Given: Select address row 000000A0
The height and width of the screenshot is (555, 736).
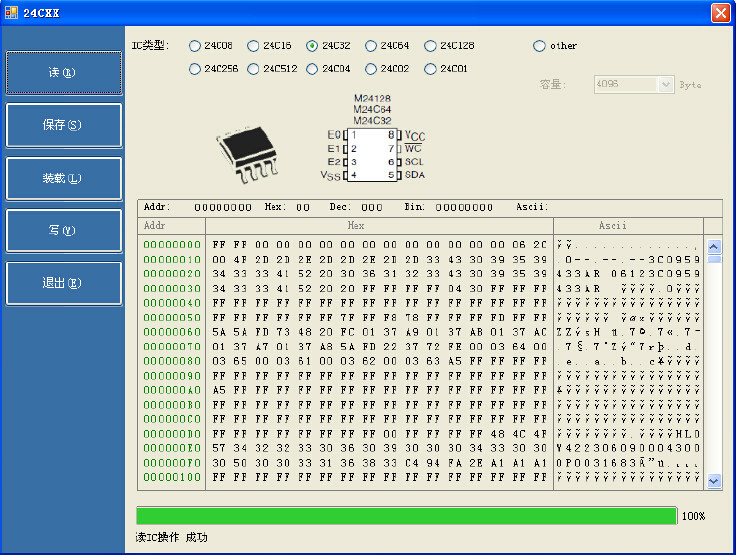Looking at the screenshot, I should click(172, 390).
